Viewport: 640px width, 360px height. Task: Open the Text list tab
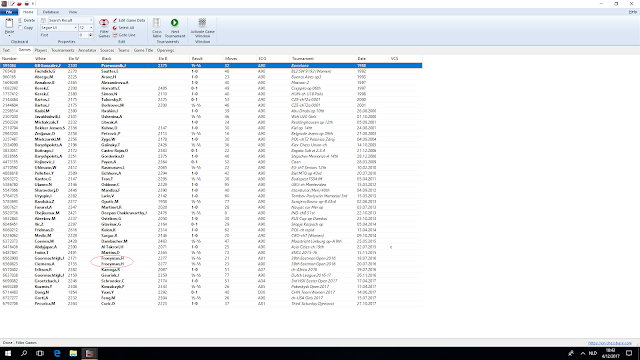[6, 50]
